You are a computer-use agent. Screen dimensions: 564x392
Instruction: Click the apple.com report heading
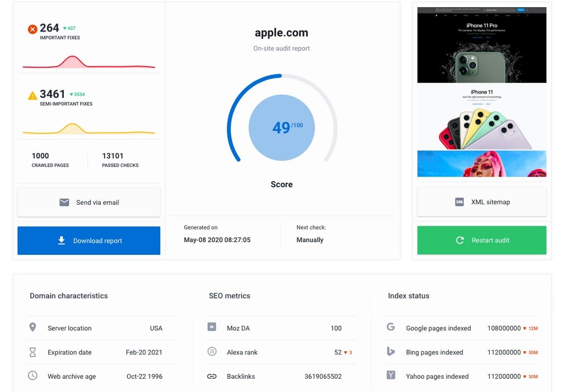[281, 32]
